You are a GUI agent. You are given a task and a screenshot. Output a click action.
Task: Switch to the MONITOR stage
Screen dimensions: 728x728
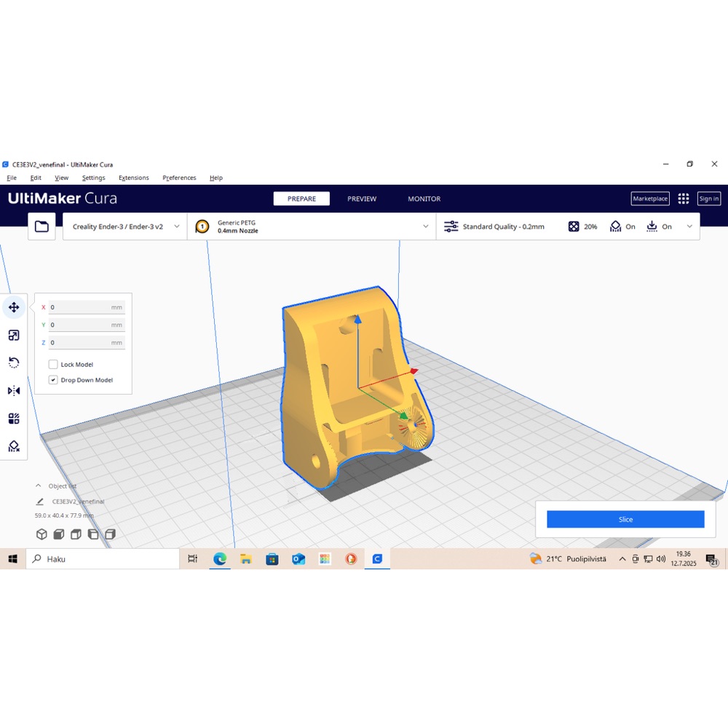pyautogui.click(x=424, y=199)
